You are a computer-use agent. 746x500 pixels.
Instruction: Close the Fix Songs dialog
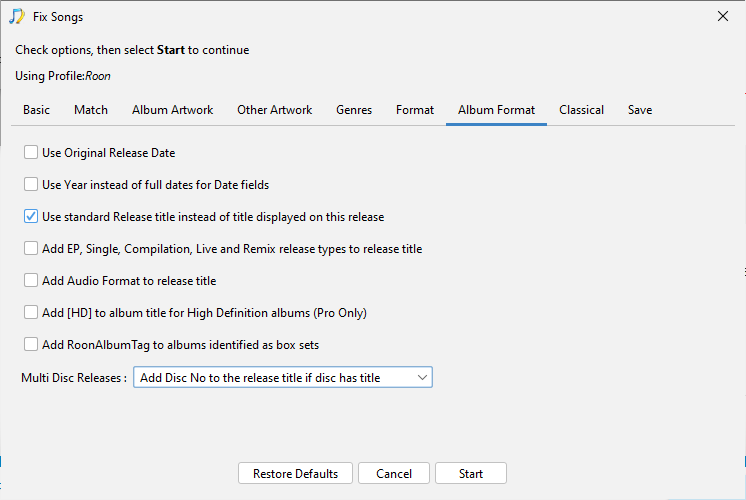(x=723, y=15)
